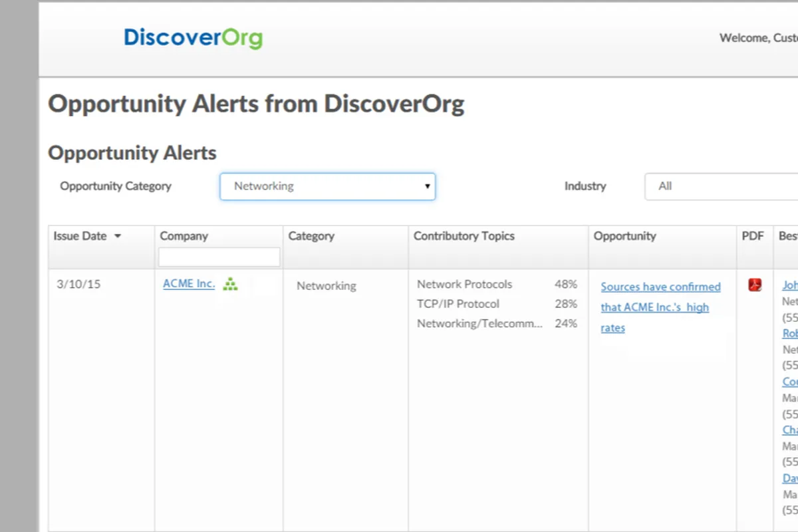Screen dimensions: 798x532
Task: Click the Contributory Topics column header
Action: pyautogui.click(x=464, y=236)
